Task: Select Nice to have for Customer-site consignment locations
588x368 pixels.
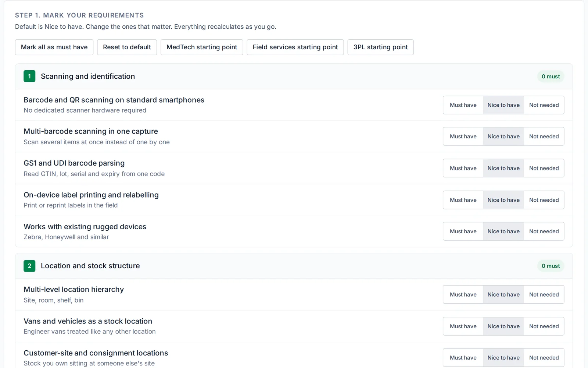Action: point(503,358)
